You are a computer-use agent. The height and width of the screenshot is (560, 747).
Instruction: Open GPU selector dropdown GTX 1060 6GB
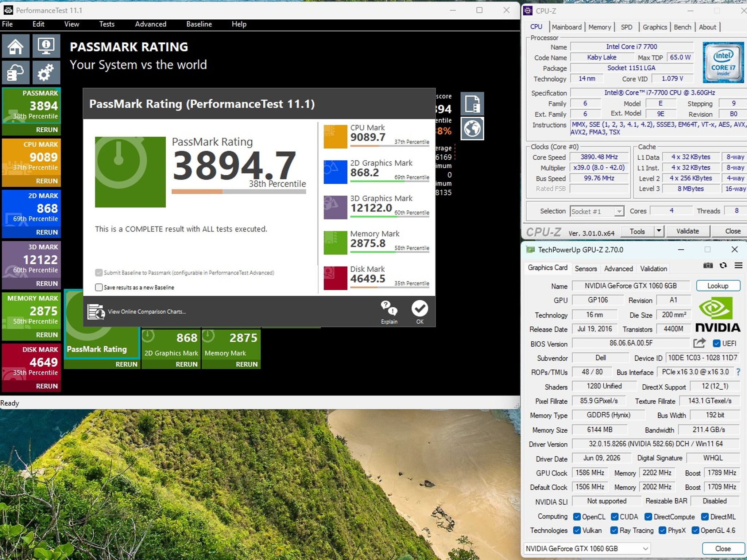[587, 548]
